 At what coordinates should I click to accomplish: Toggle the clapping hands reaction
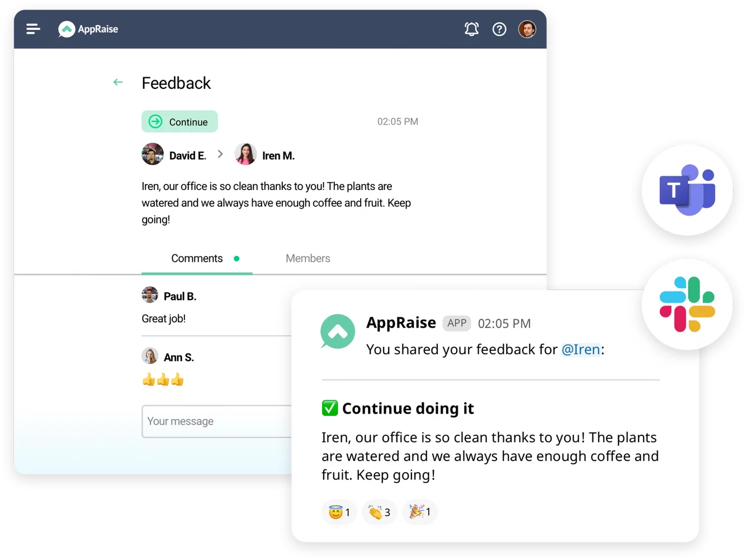[x=380, y=512]
